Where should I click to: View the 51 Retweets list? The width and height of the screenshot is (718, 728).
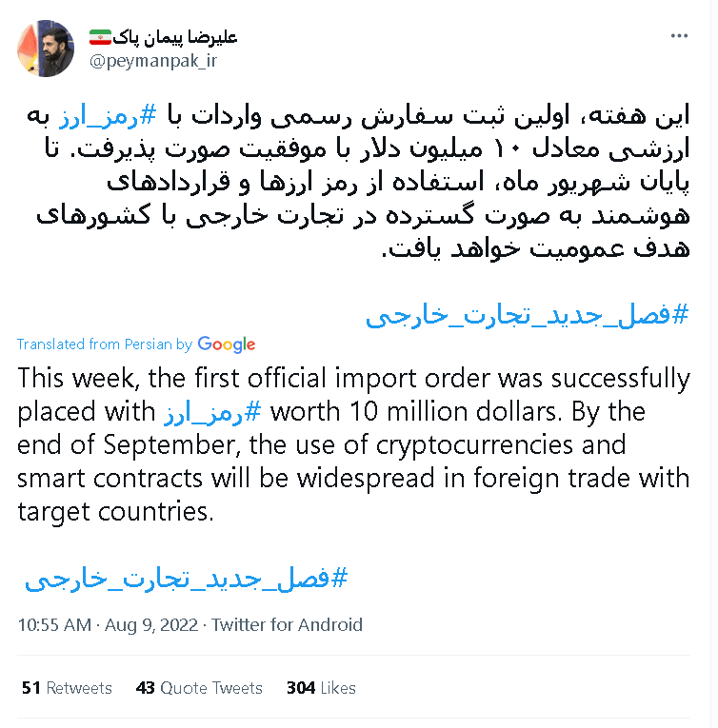(x=67, y=688)
